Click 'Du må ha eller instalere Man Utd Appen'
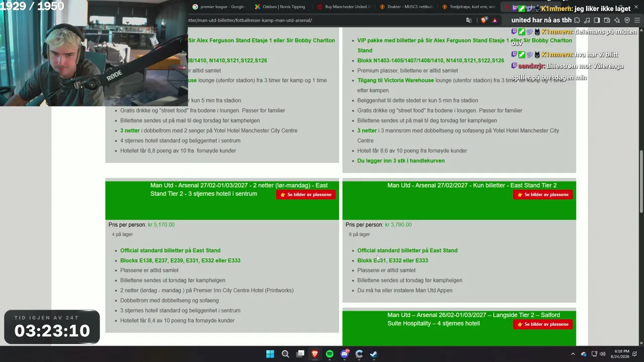 pos(405,291)
